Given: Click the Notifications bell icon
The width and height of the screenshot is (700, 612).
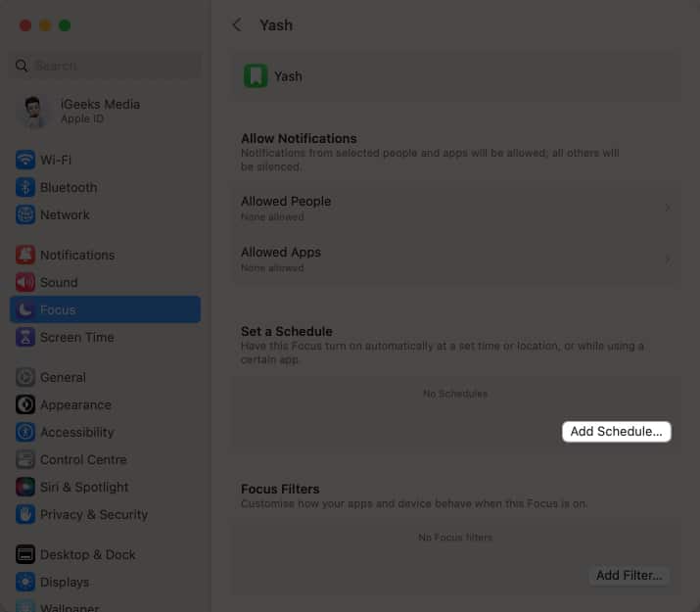Looking at the screenshot, I should click(x=25, y=255).
